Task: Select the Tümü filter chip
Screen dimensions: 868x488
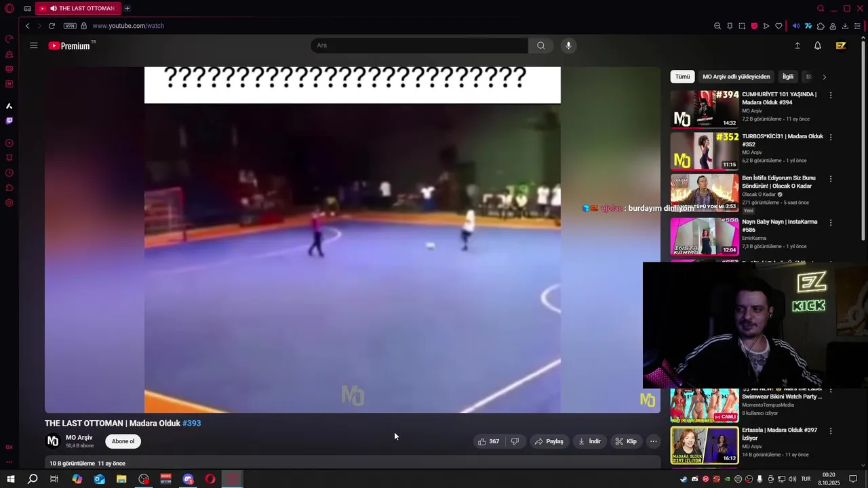Action: (682, 77)
